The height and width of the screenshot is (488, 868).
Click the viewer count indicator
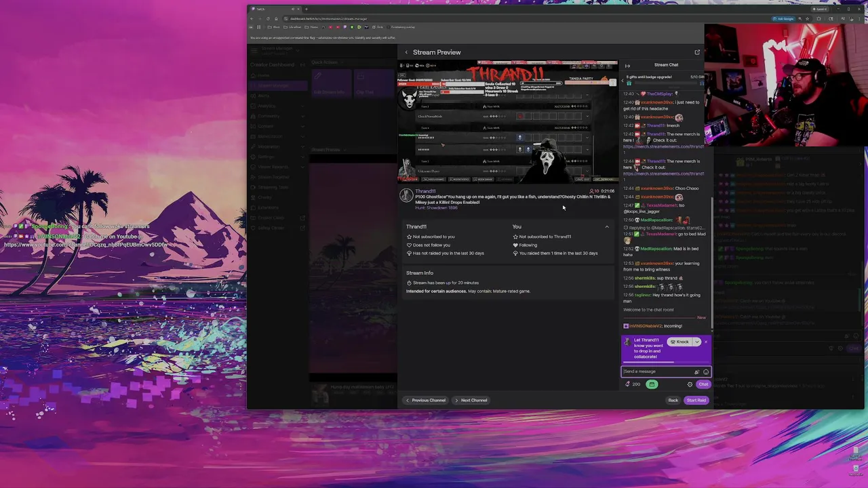point(595,191)
